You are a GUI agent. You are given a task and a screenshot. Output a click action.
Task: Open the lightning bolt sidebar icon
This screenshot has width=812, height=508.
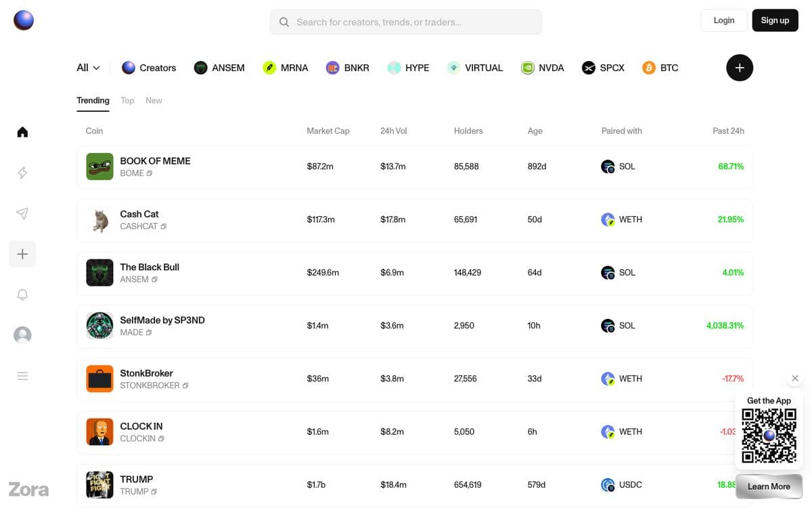pyautogui.click(x=22, y=173)
